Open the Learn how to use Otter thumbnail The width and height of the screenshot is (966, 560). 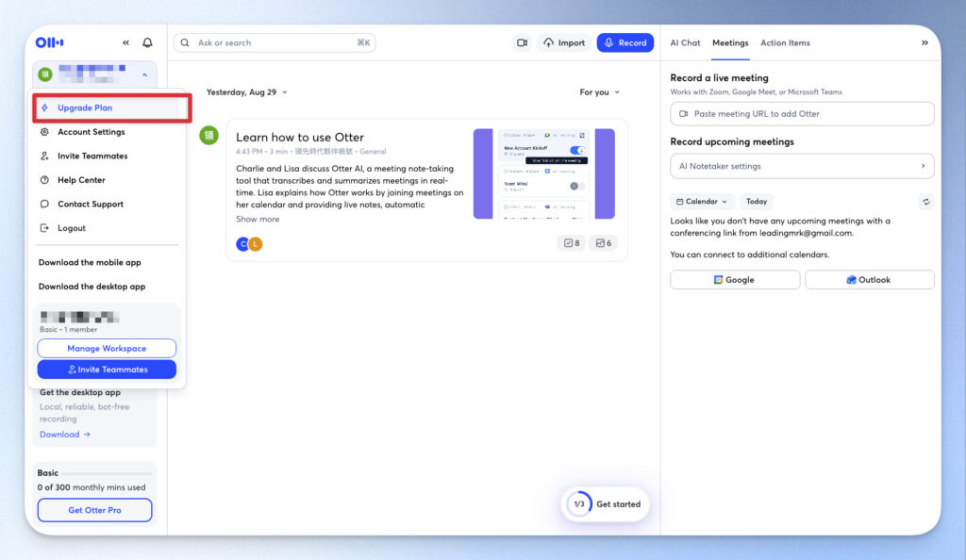[x=544, y=173]
